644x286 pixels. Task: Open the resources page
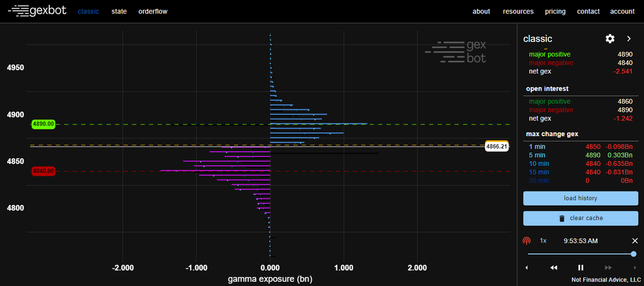[x=518, y=11]
